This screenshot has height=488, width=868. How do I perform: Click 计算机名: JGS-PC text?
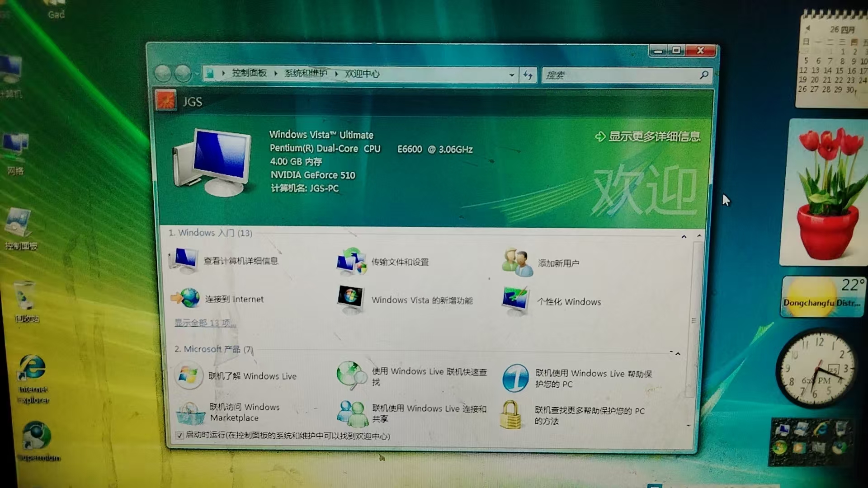[305, 188]
